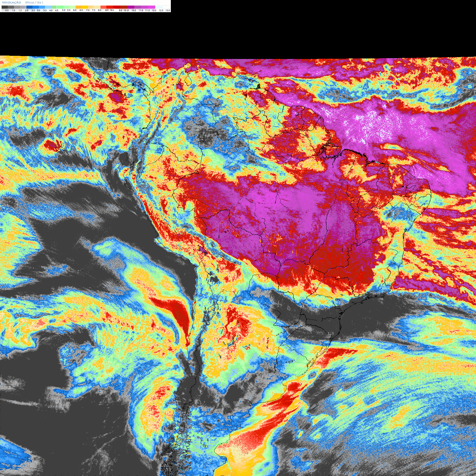Click the dark blue legend swatch above 2.0
Image resolution: width=476 pixels, height=476 pixels.
pyautogui.click(x=29, y=7)
